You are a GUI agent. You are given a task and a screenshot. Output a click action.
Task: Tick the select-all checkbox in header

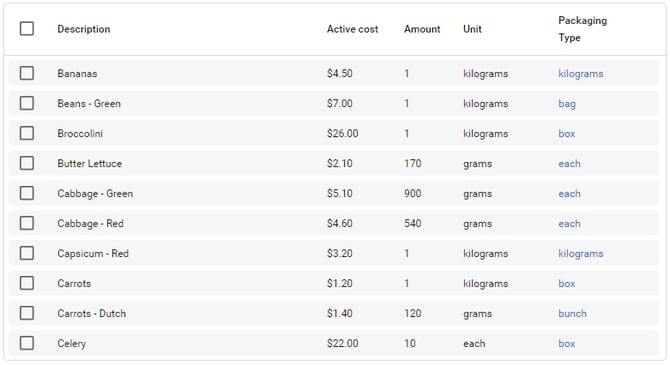click(x=27, y=29)
